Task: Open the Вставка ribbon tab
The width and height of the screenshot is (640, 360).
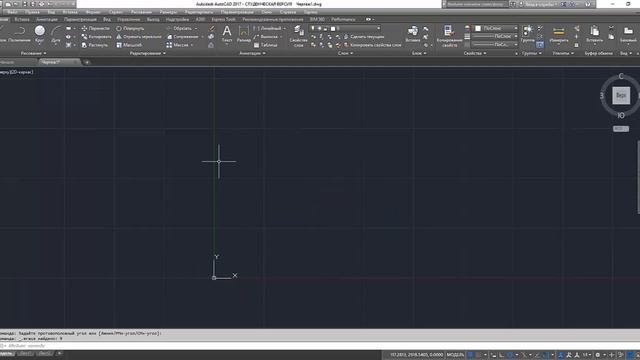Action: pyautogui.click(x=22, y=19)
